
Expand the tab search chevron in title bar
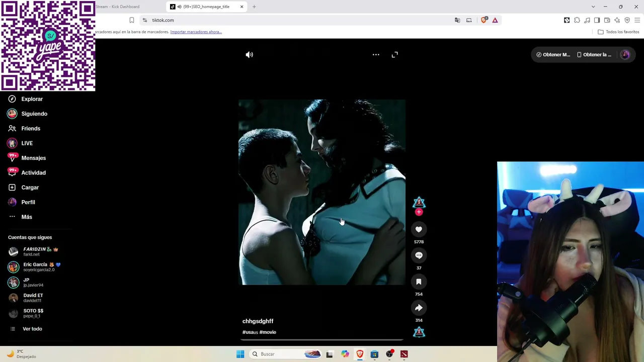pyautogui.click(x=593, y=7)
